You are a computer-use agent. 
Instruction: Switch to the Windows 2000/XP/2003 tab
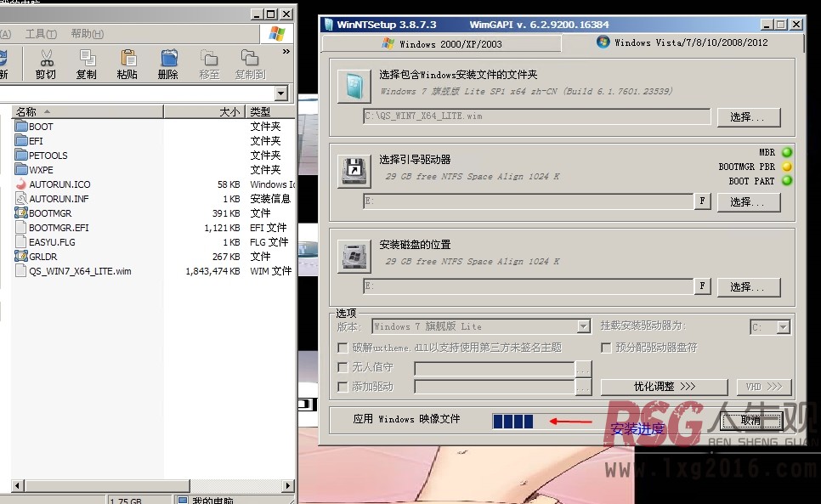(442, 44)
